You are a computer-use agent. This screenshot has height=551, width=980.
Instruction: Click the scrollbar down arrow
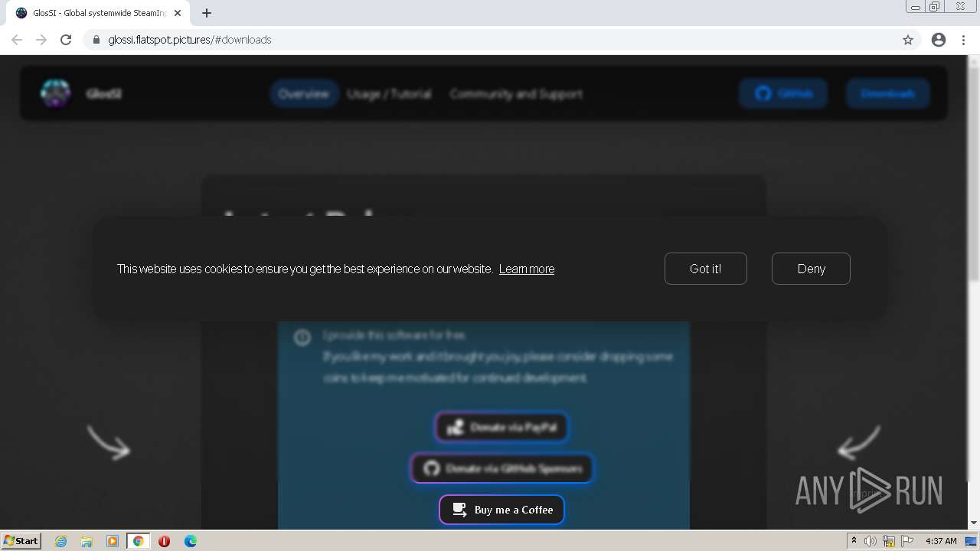click(974, 523)
